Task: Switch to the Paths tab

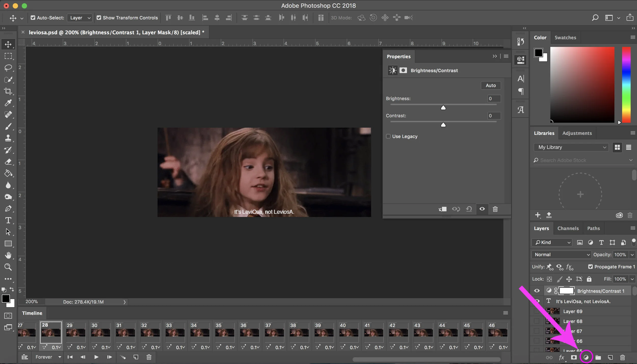Action: click(x=593, y=228)
